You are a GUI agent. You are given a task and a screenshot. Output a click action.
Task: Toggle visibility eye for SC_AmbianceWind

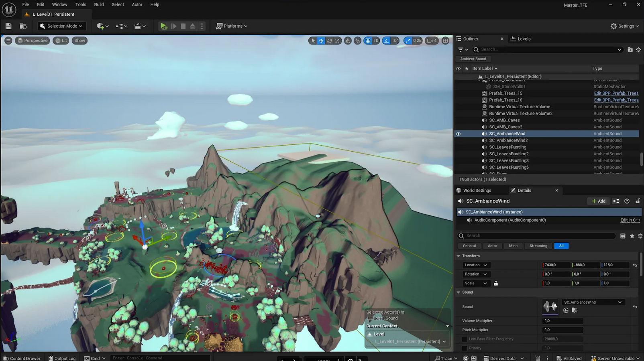458,134
